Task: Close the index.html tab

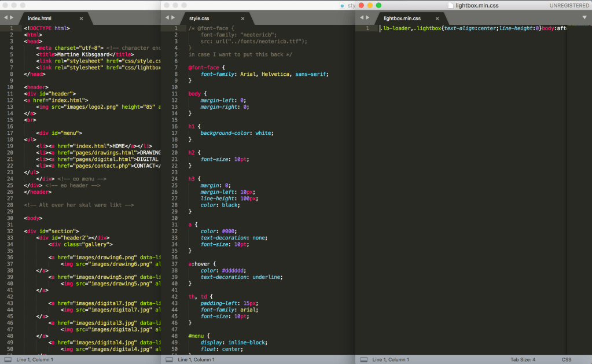Action: point(81,19)
